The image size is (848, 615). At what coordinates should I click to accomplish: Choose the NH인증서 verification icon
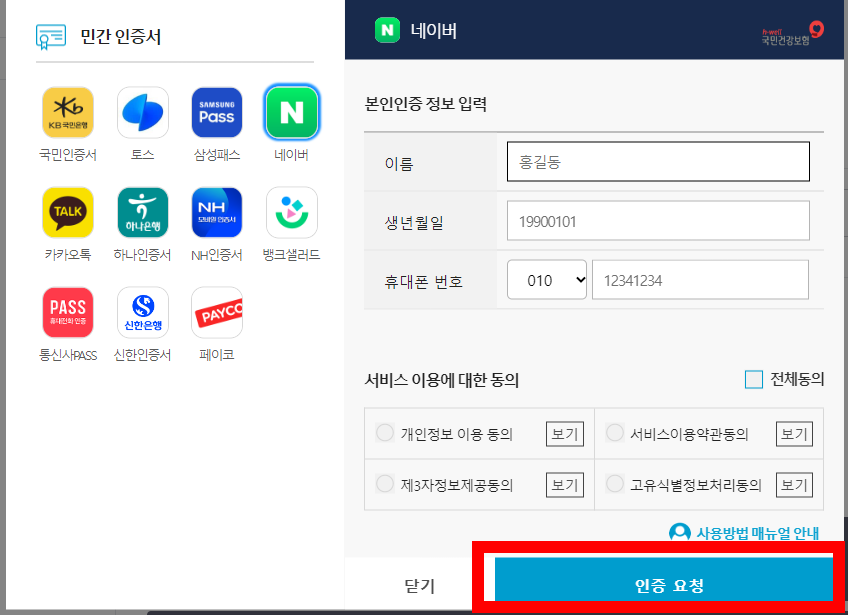pos(216,212)
